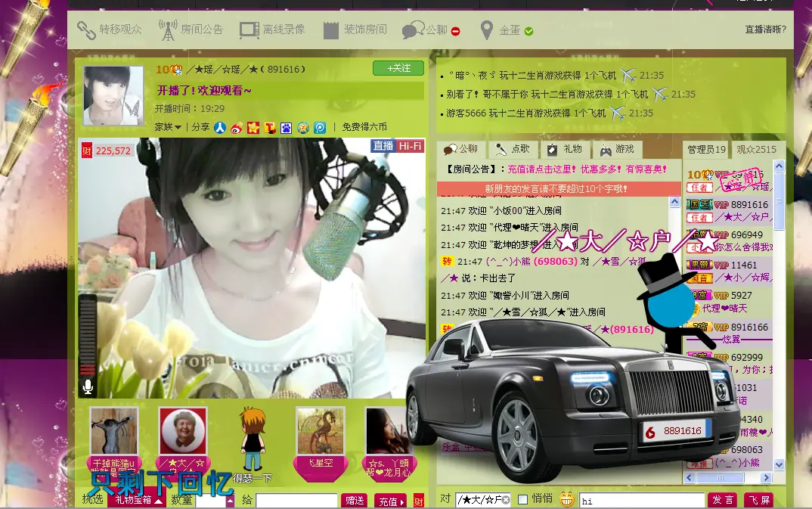The height and width of the screenshot is (509, 812).
Task: Click the user list vertical scroll thumb
Action: 779,201
